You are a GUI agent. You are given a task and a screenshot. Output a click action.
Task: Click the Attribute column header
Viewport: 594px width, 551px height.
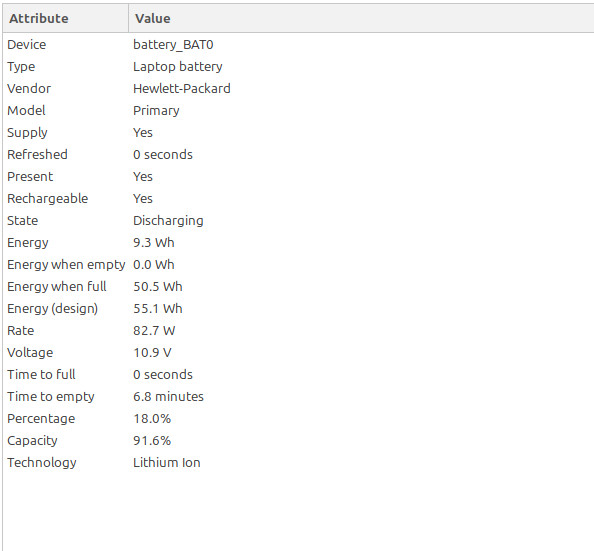[66, 18]
